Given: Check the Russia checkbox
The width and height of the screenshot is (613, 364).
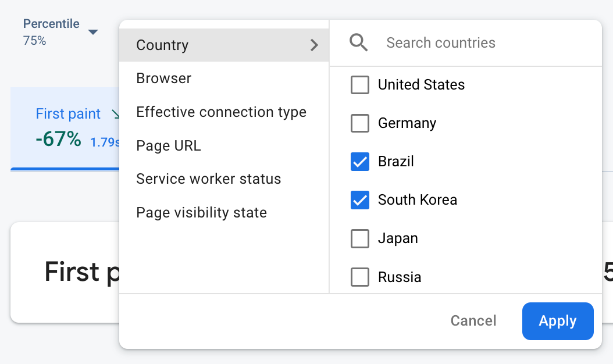Looking at the screenshot, I should coord(360,277).
